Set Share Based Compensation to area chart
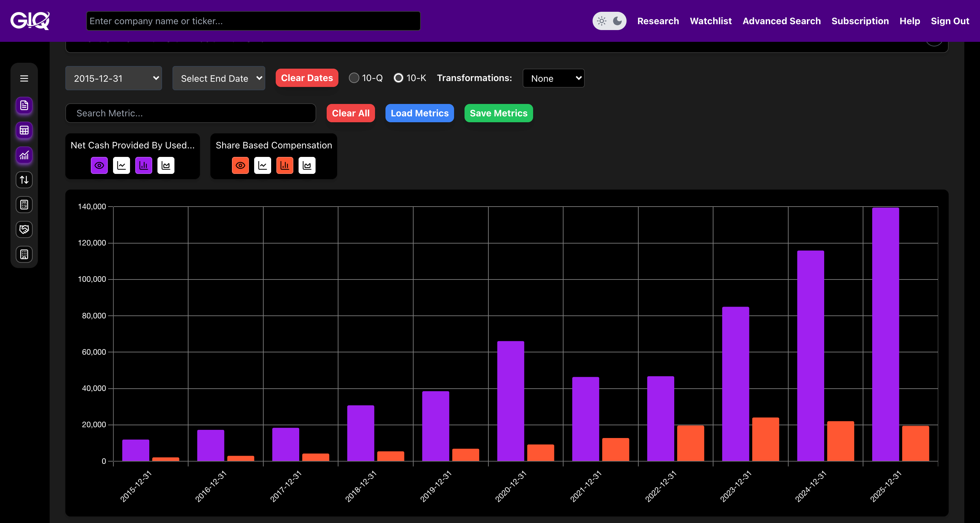 (x=307, y=166)
